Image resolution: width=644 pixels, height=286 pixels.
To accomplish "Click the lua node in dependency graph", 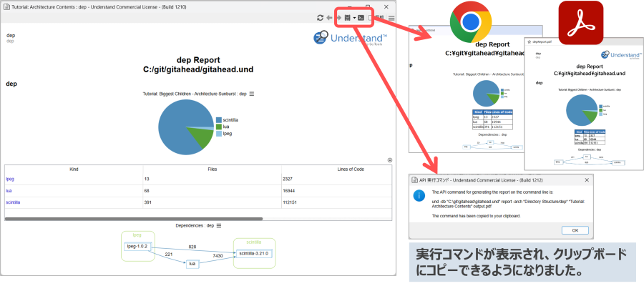I will (192, 265).
